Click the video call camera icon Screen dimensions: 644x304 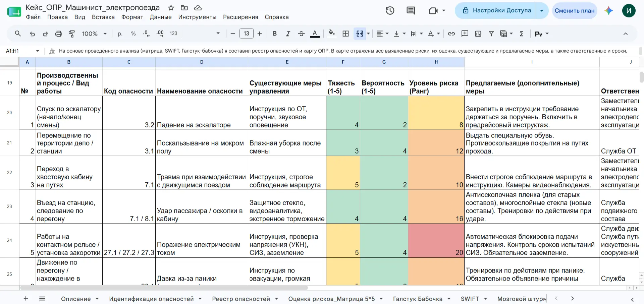pyautogui.click(x=433, y=11)
